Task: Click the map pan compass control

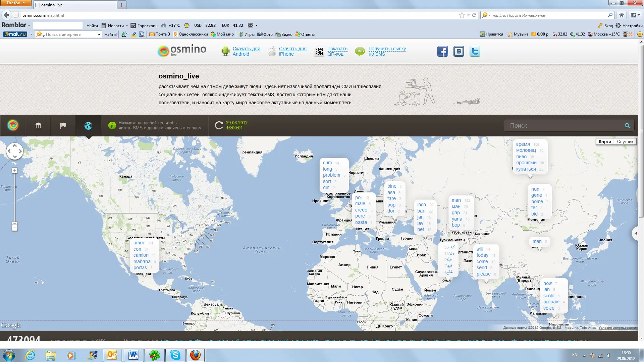Action: click(x=15, y=151)
